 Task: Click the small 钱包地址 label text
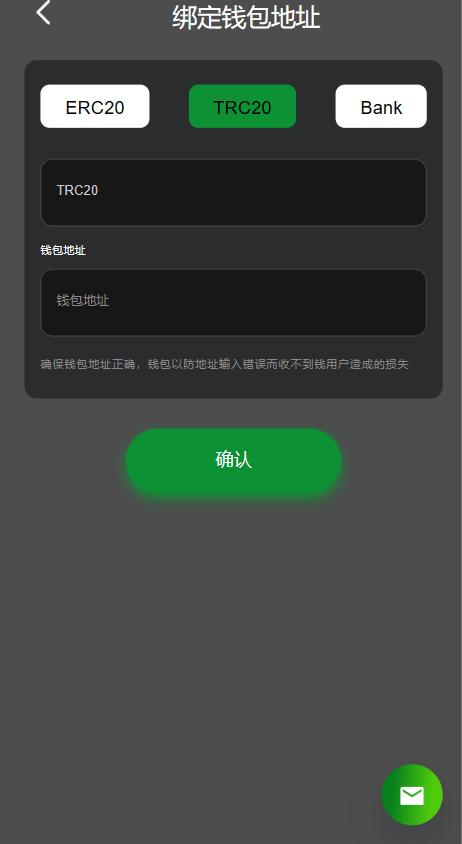pyautogui.click(x=63, y=250)
